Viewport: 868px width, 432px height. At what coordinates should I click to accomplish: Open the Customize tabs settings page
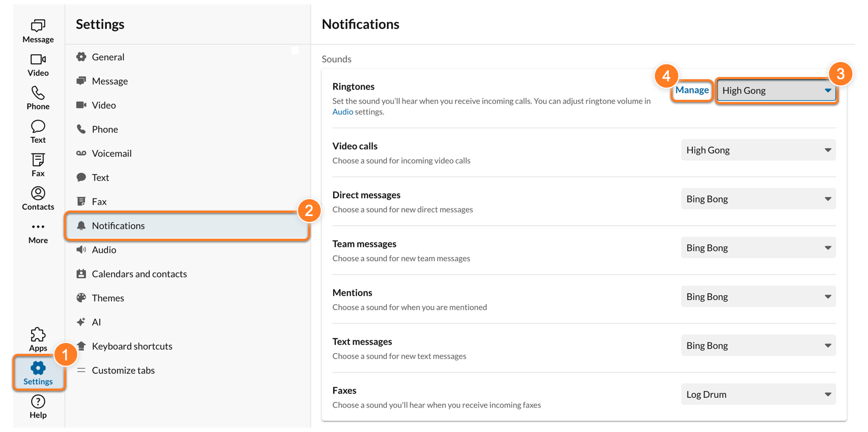click(x=123, y=370)
